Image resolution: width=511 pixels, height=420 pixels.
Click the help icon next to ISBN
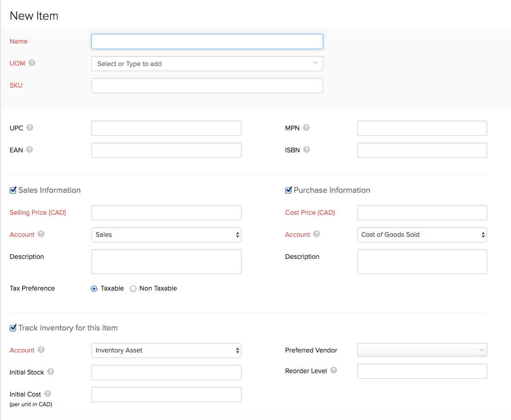point(307,150)
